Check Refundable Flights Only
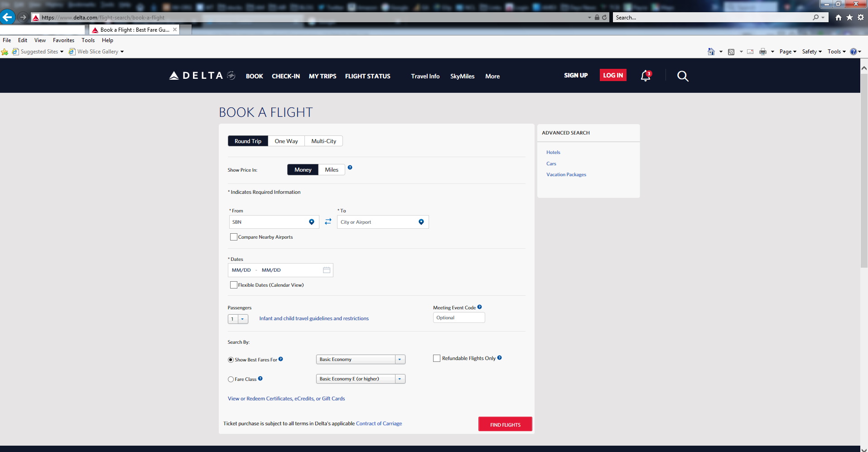The width and height of the screenshot is (868, 452). pos(437,358)
